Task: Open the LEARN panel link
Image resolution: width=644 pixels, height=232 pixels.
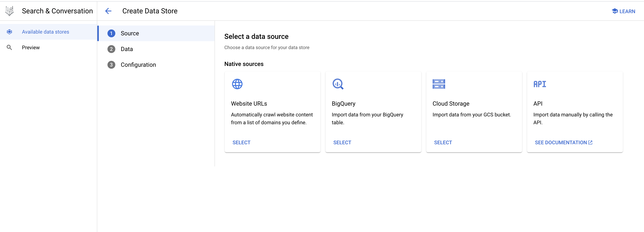Action: (x=623, y=11)
